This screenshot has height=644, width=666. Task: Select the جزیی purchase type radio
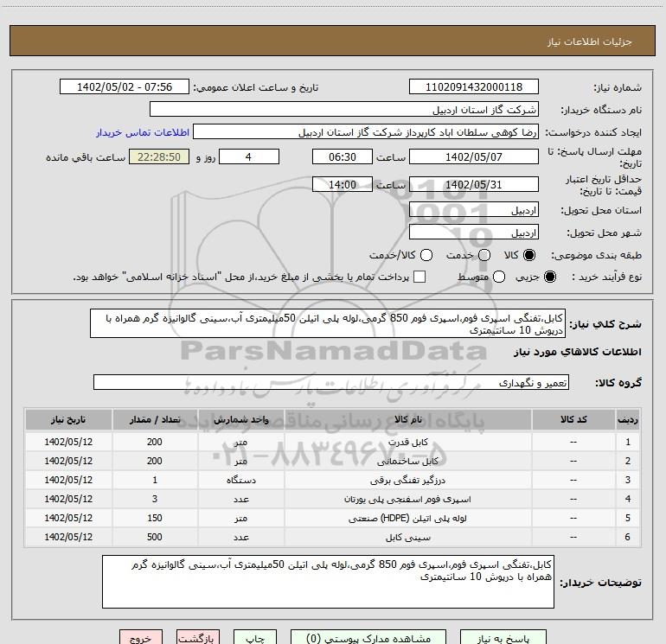[x=550, y=277]
